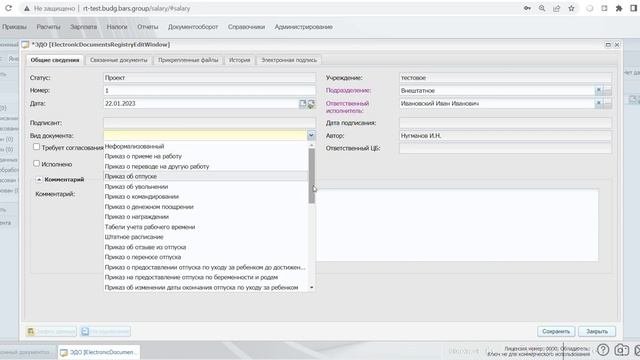The width and height of the screenshot is (640, 360).
Task: Open the Налоги menu
Action: click(117, 27)
